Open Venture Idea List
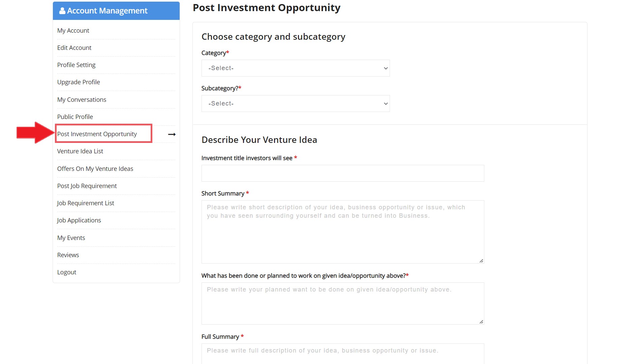 click(x=80, y=151)
